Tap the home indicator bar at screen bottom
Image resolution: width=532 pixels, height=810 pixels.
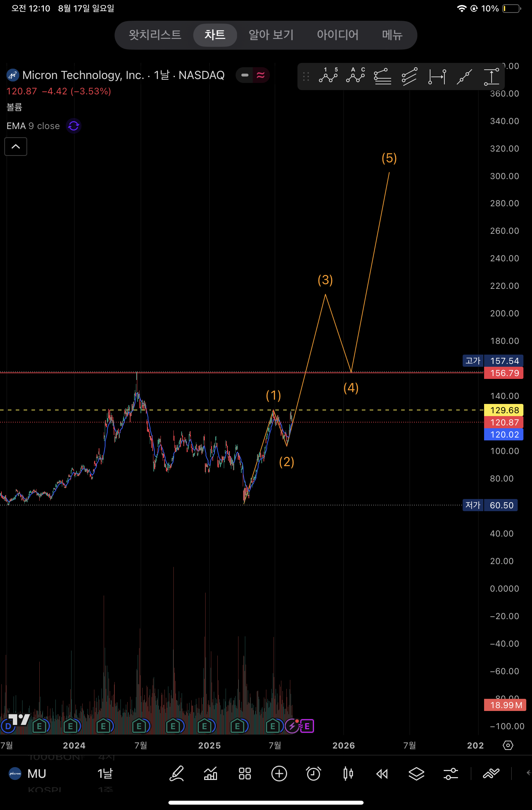click(x=266, y=802)
